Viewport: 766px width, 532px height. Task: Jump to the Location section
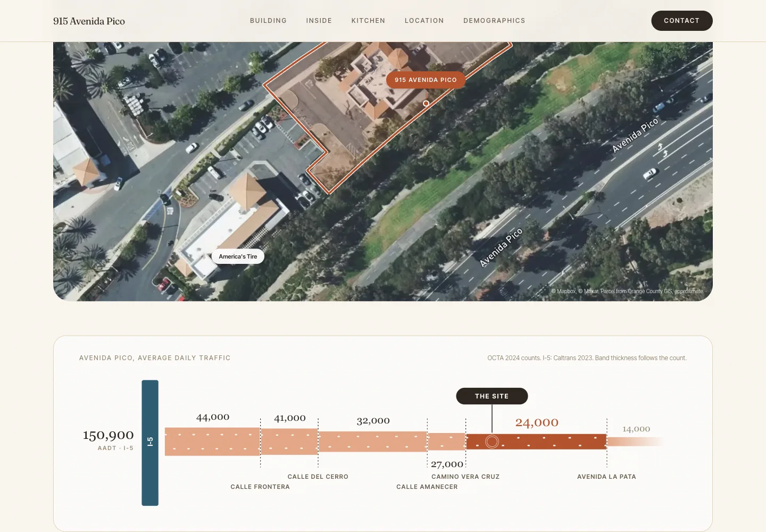424,21
